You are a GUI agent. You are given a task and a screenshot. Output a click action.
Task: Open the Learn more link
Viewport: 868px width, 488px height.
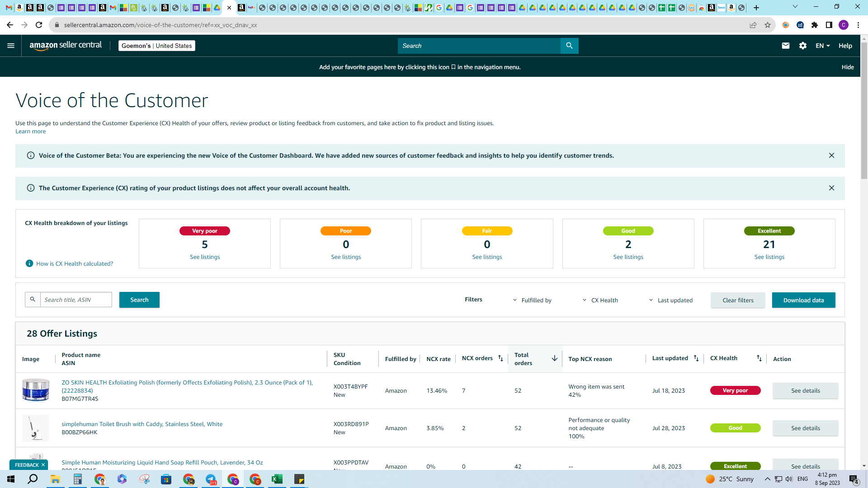[x=30, y=131]
